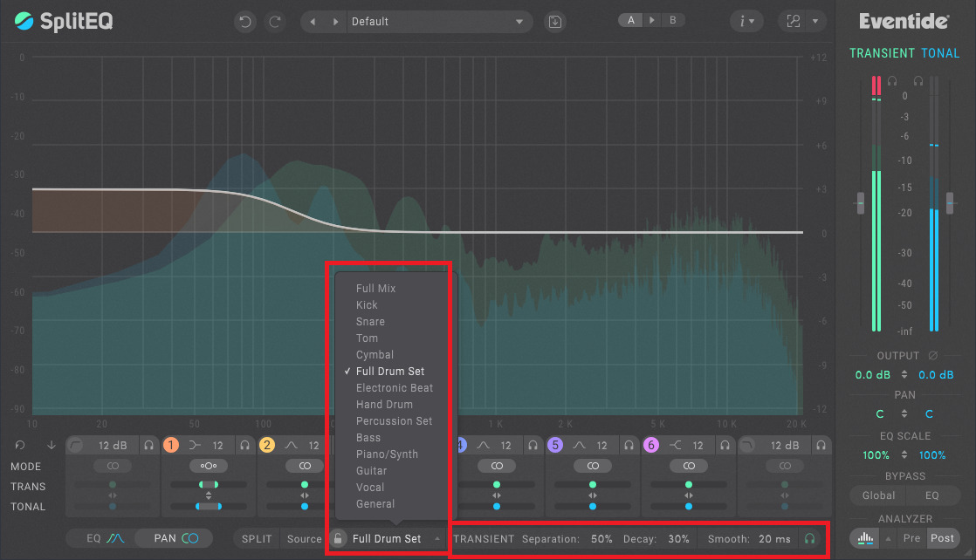This screenshot has width=976, height=560.
Task: Click the pan link stepper arrows
Action: click(x=904, y=413)
